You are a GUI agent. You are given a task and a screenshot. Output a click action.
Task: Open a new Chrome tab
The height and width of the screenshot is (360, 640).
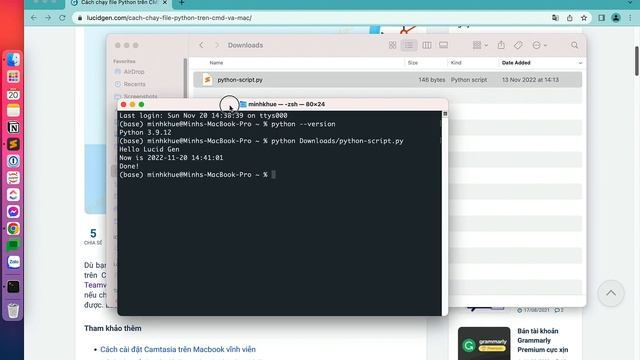click(x=182, y=2)
